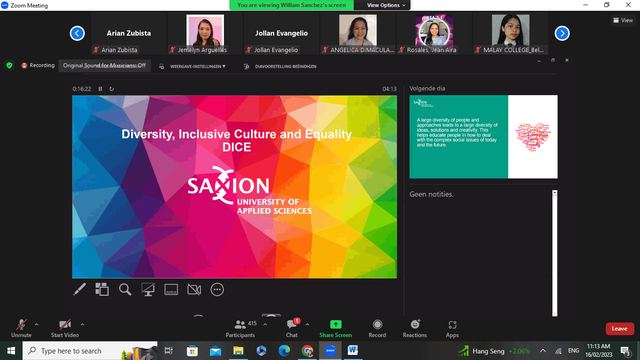
Task: Show next participants with right arrow
Action: click(562, 33)
